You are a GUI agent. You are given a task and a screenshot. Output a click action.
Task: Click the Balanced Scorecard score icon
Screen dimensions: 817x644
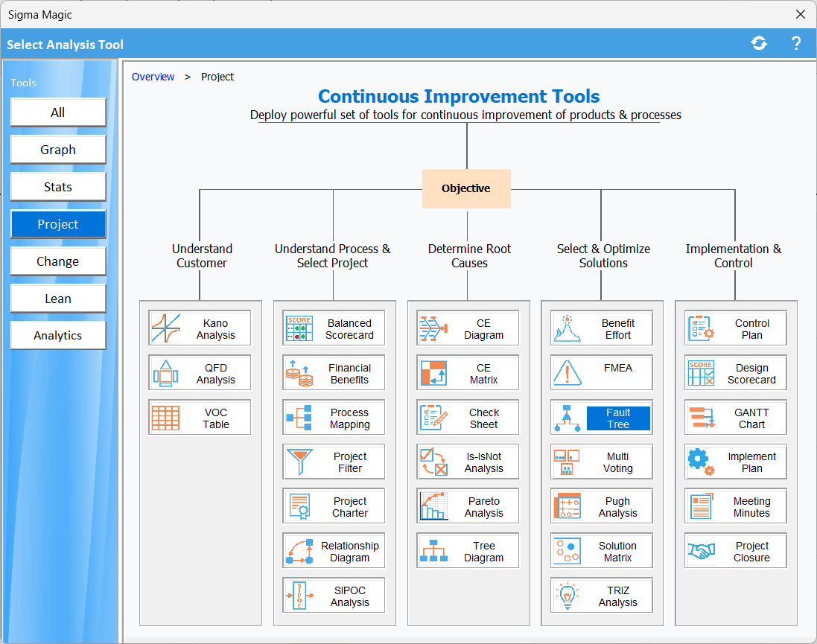coord(299,328)
